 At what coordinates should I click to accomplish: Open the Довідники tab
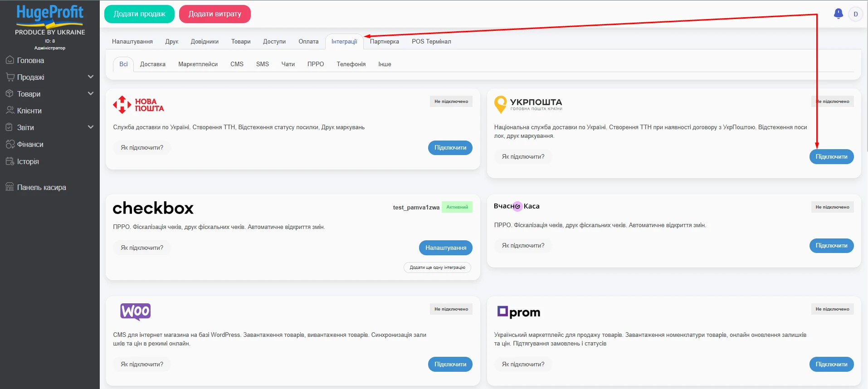click(205, 41)
